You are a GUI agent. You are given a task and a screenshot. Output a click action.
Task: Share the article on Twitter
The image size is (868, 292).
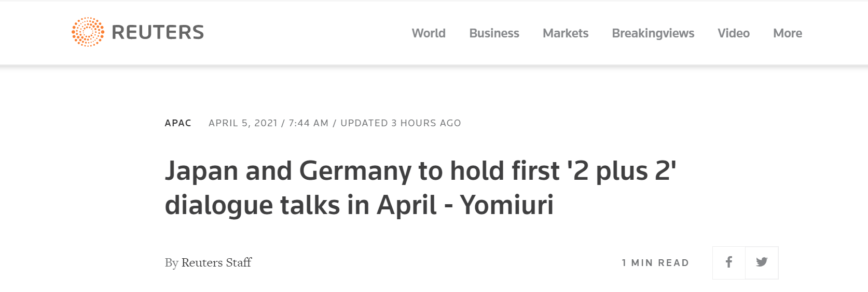point(762,262)
